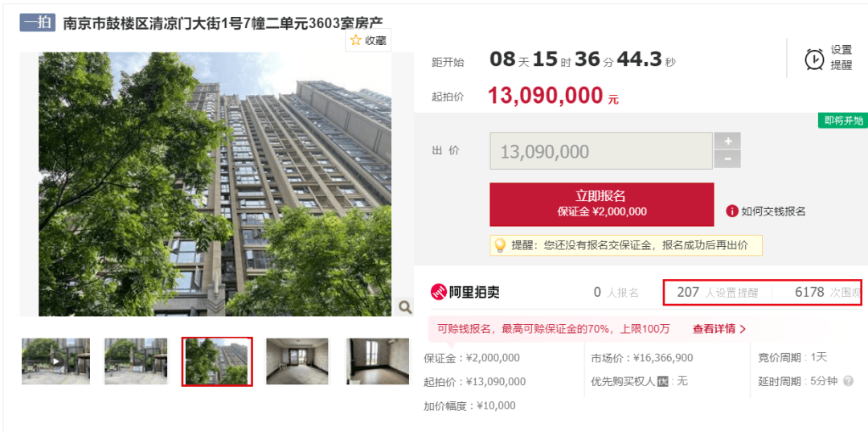Decrease bid with the minus button
Screen dimensions: 868x431
pos(727,159)
